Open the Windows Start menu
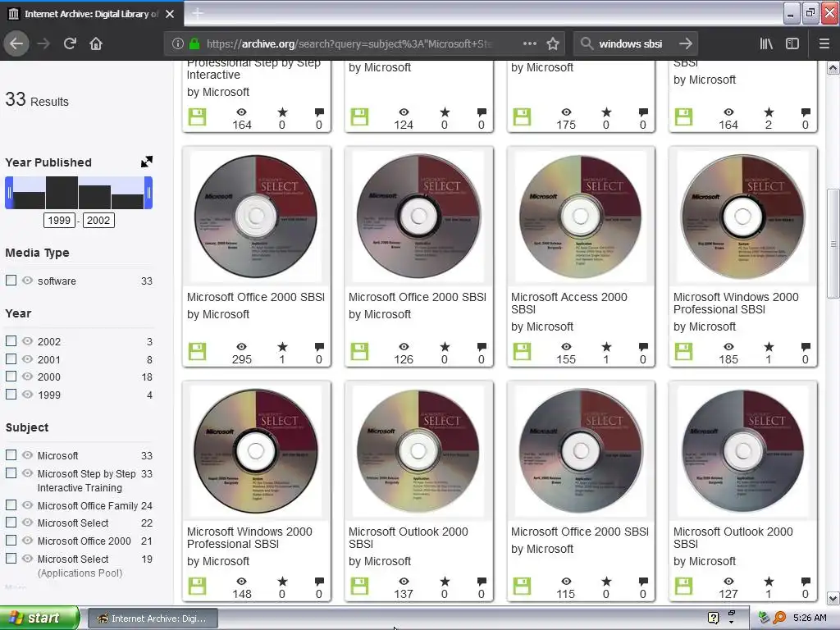Viewport: 840px width, 630px height. tap(39, 618)
